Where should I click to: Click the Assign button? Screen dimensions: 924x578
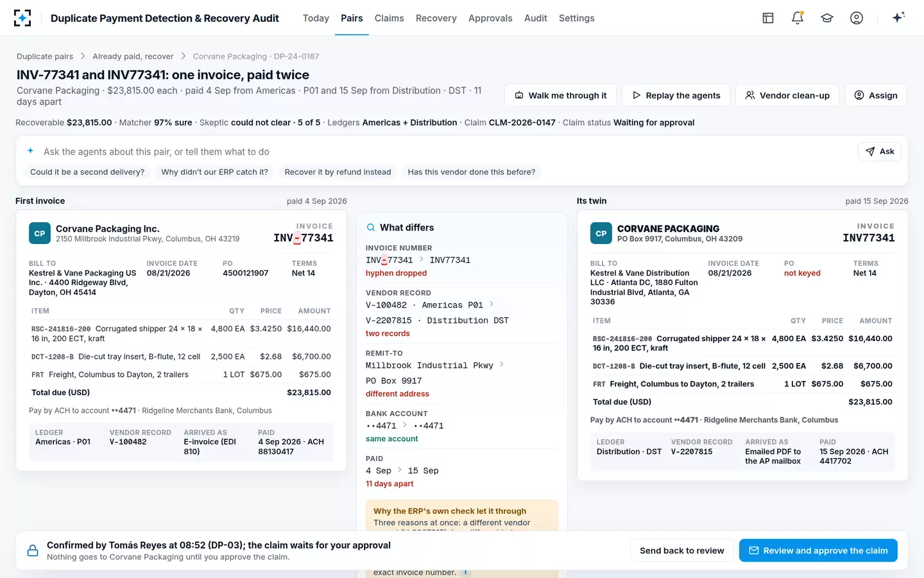(x=876, y=95)
